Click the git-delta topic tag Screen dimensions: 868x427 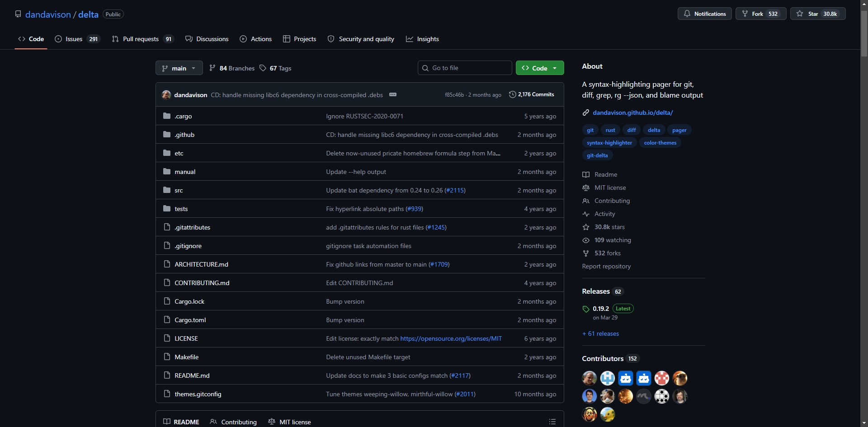(x=597, y=155)
